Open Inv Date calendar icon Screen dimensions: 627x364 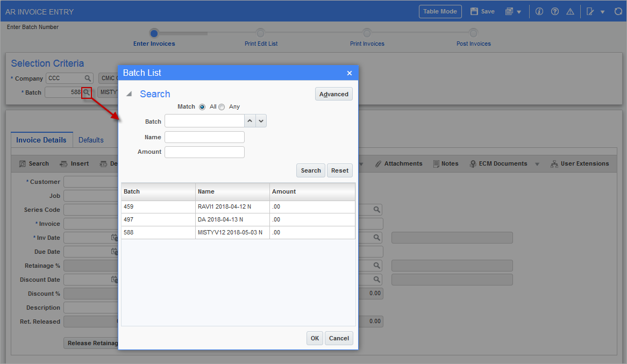115,238
